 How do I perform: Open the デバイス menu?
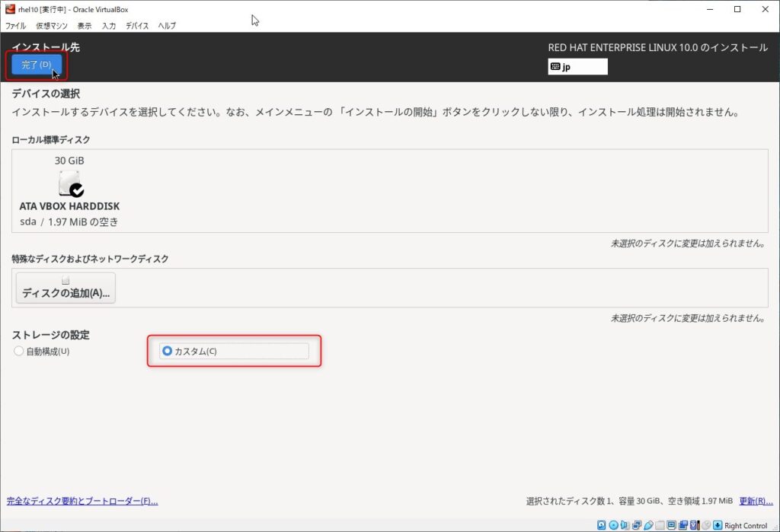[137, 26]
